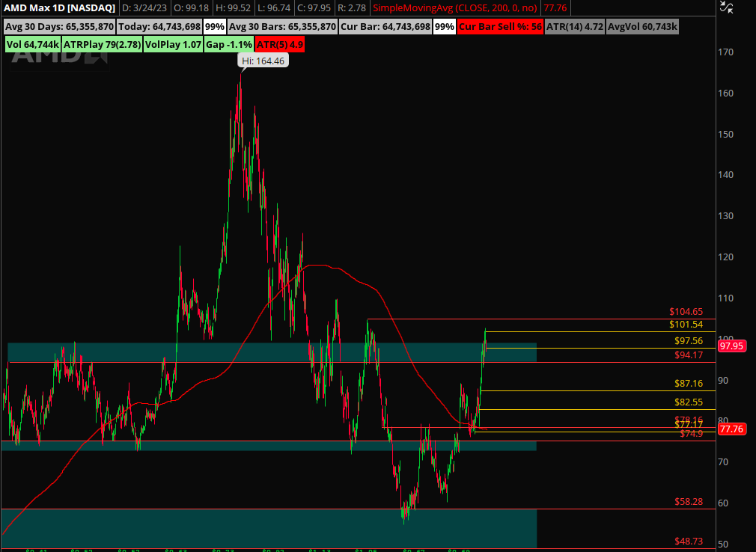Click the 97.95 current price tag
This screenshot has width=756, height=552.
click(731, 346)
